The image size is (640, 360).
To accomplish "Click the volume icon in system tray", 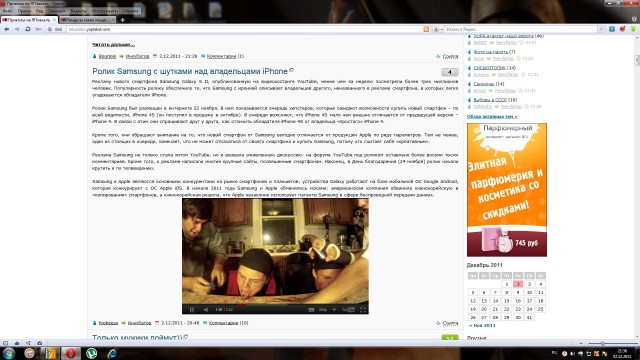I will [572, 354].
